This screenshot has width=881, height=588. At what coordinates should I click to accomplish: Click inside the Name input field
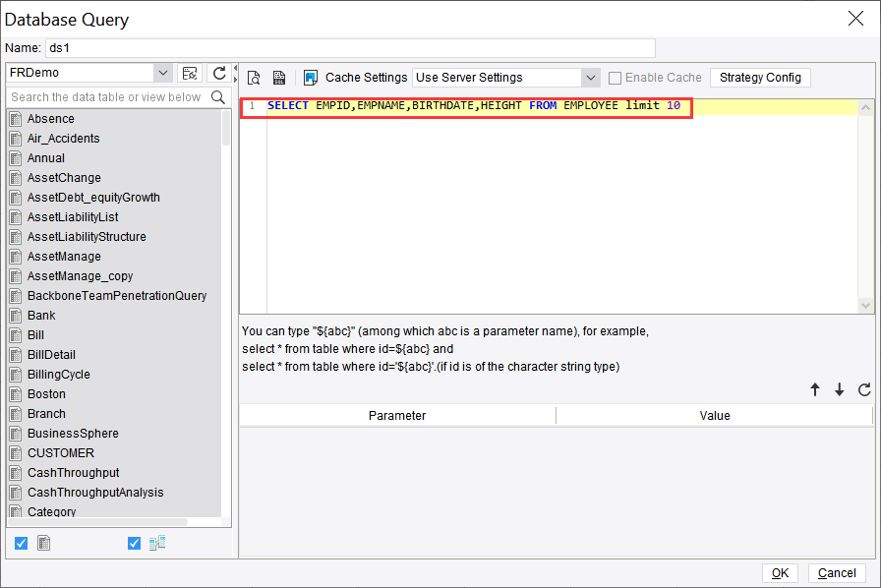344,47
